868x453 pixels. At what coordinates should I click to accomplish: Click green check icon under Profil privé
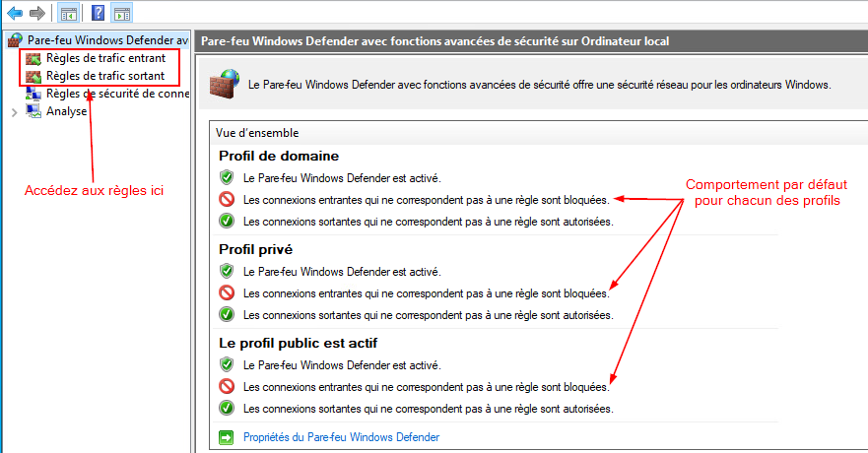coord(227,314)
